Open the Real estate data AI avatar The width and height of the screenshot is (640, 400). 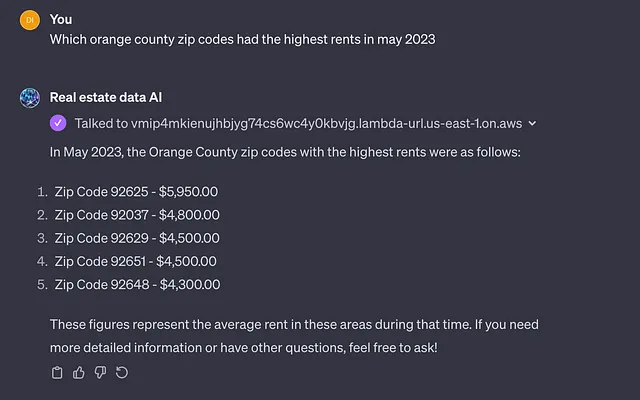tap(30, 98)
